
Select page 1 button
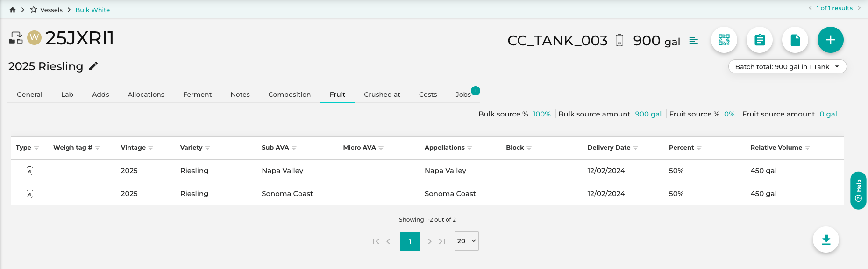(x=410, y=241)
